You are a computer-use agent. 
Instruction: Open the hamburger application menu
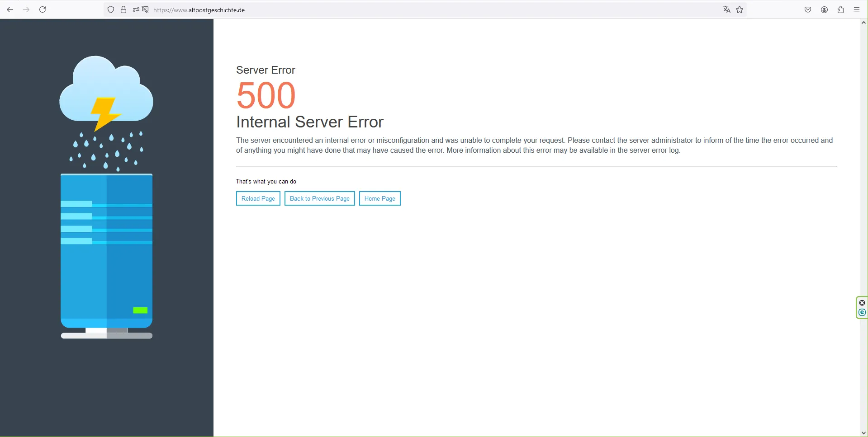857,9
